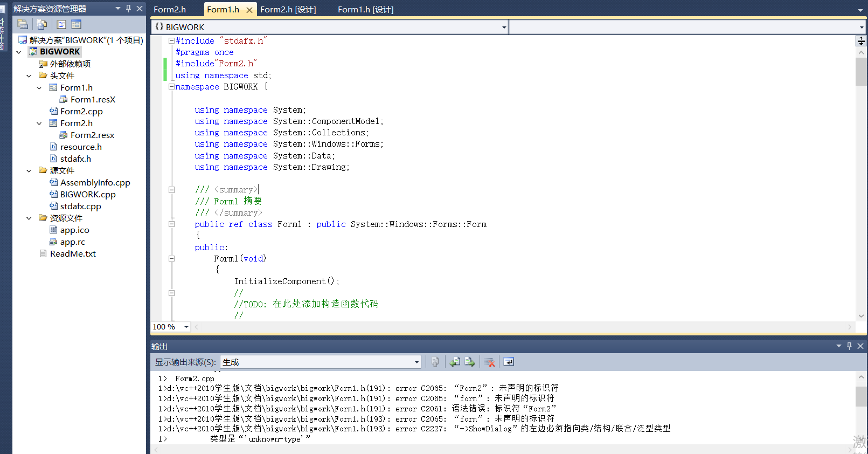Collapse the Form1 class definition
868x454 pixels.
(171, 224)
